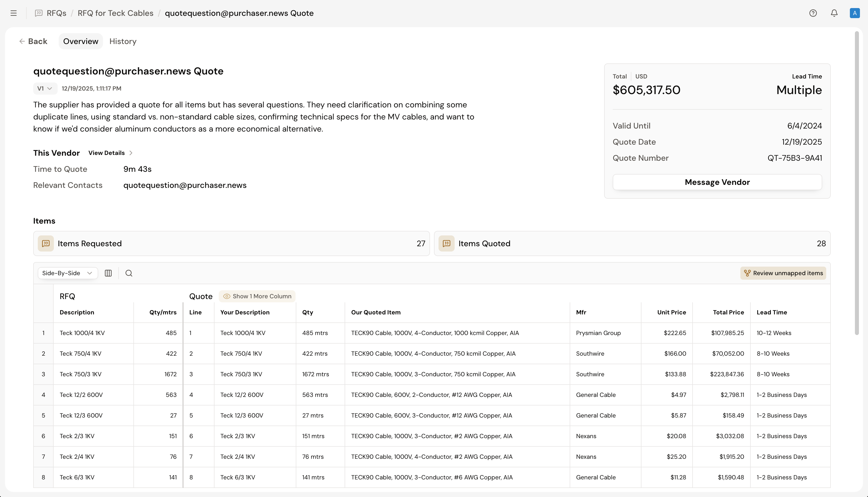The width and height of the screenshot is (868, 497).
Task: Click the Items Quoted quote icon
Action: [x=447, y=243]
